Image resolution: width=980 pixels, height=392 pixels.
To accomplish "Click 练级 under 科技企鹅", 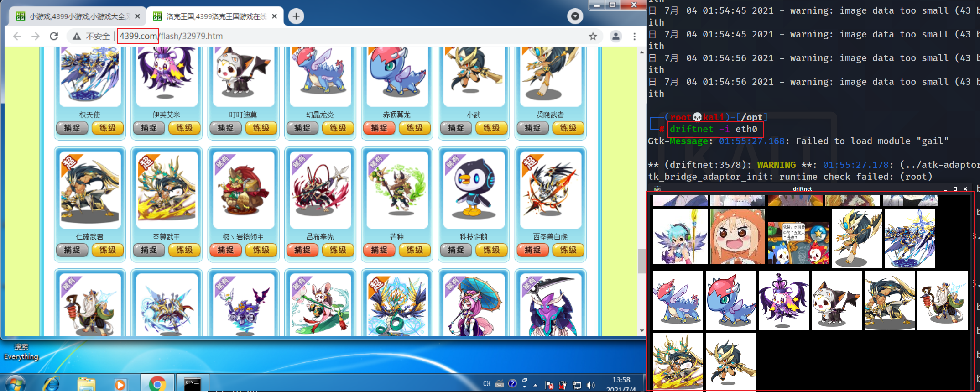I will click(491, 250).
